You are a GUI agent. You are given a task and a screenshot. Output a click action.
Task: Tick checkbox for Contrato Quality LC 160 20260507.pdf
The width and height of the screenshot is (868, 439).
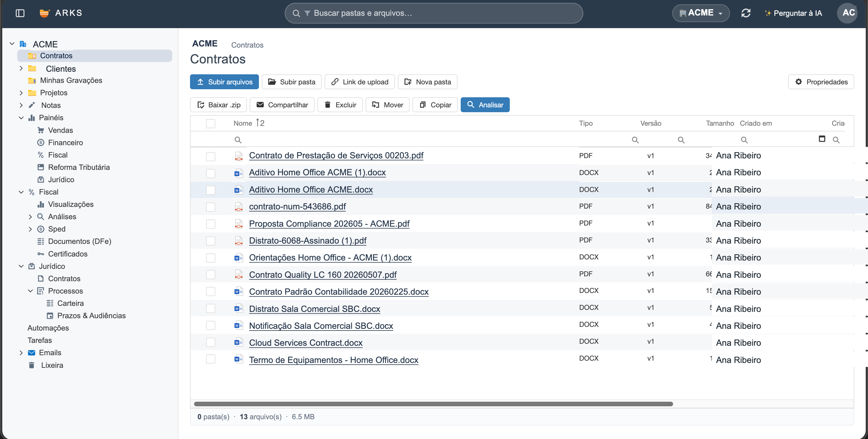(211, 275)
